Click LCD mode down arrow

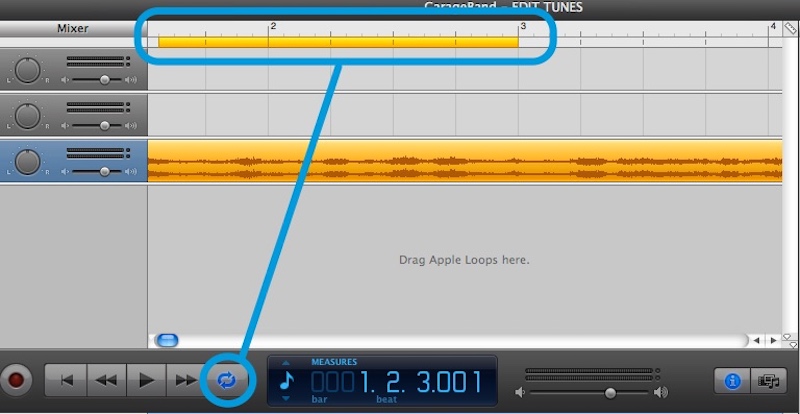tap(286, 398)
